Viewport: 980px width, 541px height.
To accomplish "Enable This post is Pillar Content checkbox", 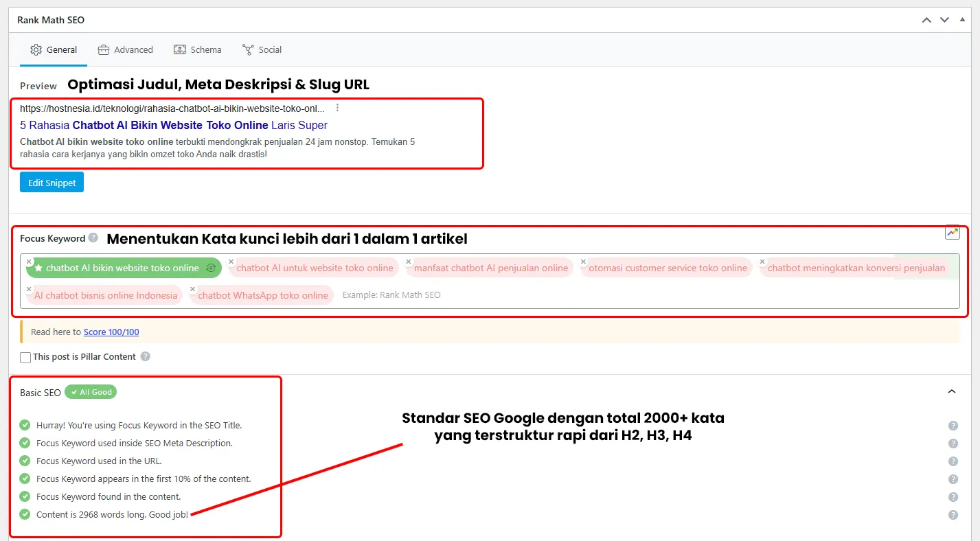I will 25,357.
